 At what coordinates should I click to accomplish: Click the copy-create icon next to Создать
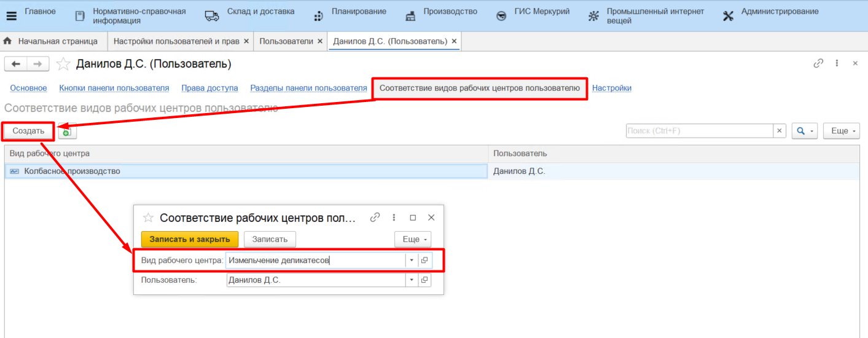(x=67, y=131)
